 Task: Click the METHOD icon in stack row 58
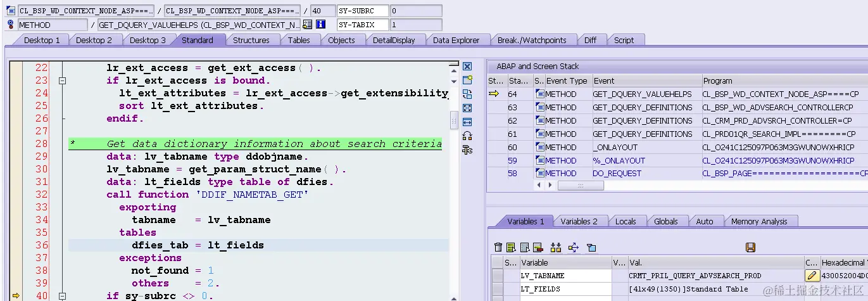(539, 174)
